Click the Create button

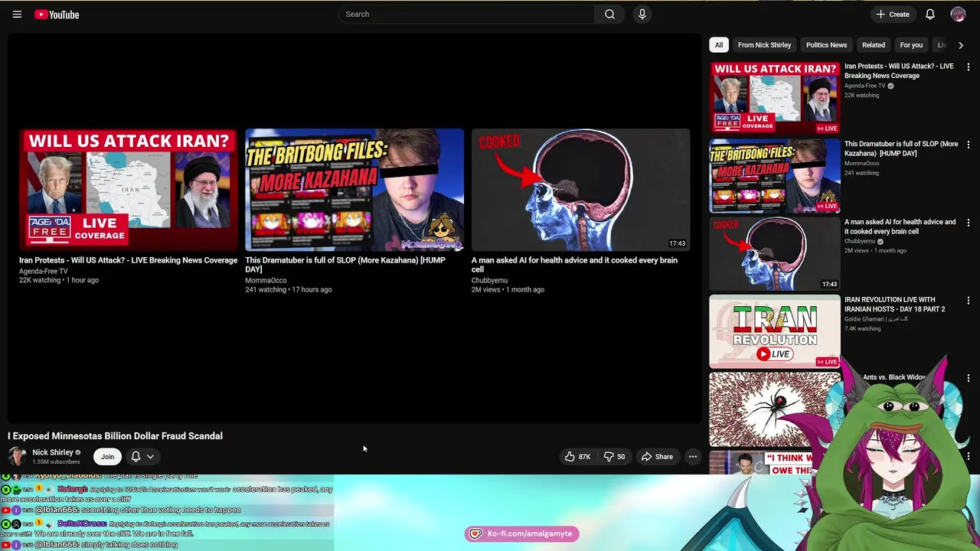[893, 14]
